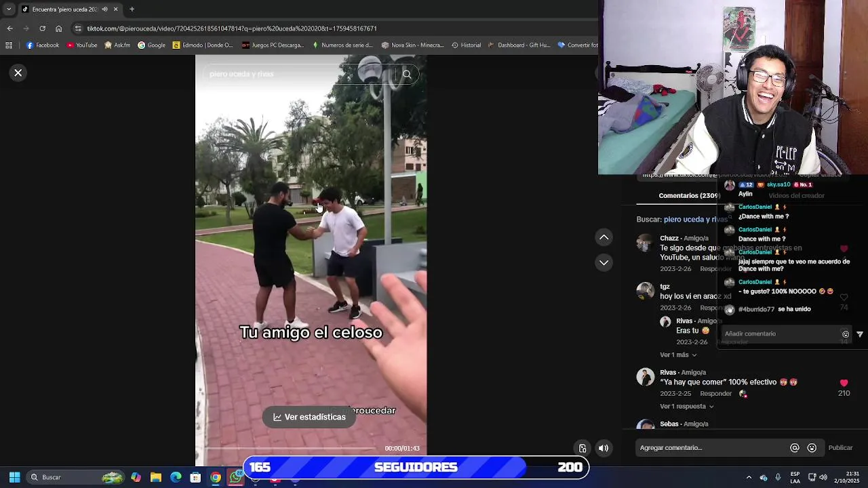Focus the live chat Añadir comentario field
The width and height of the screenshot is (868, 488).
click(x=780, y=333)
